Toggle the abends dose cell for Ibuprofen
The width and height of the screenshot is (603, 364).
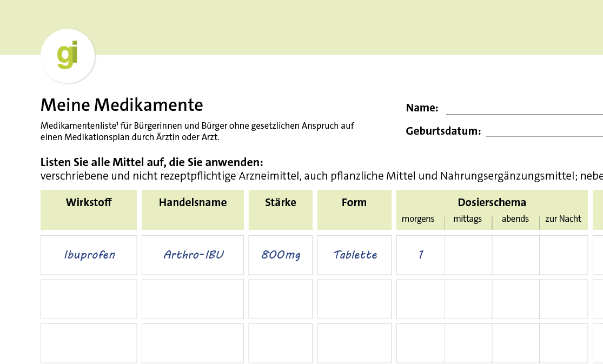click(515, 255)
